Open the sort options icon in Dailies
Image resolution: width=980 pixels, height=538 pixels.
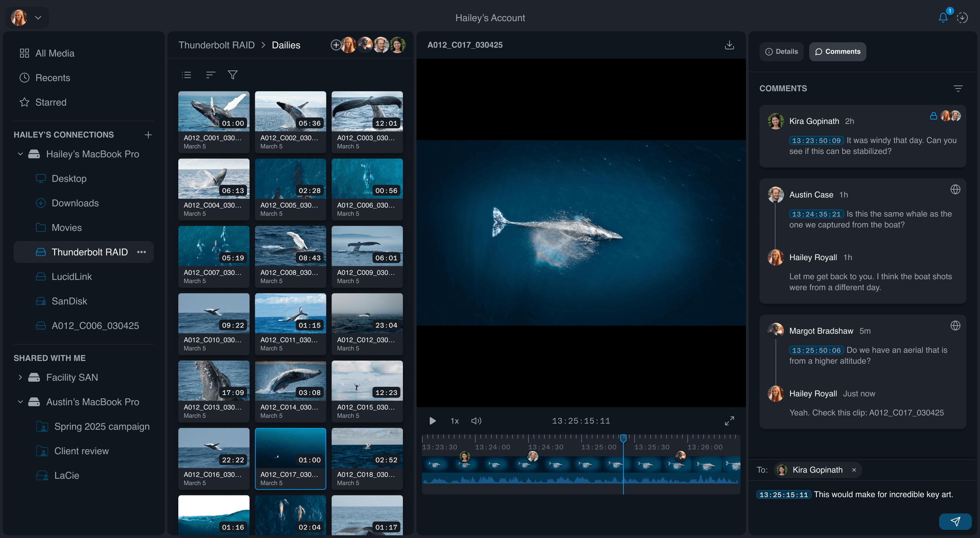tap(210, 75)
